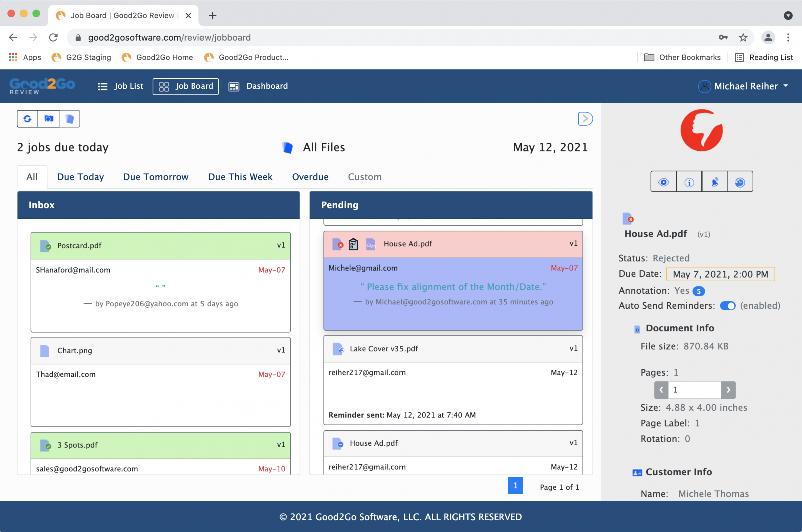
Task: Click the folder search icon
Action: pos(49,119)
